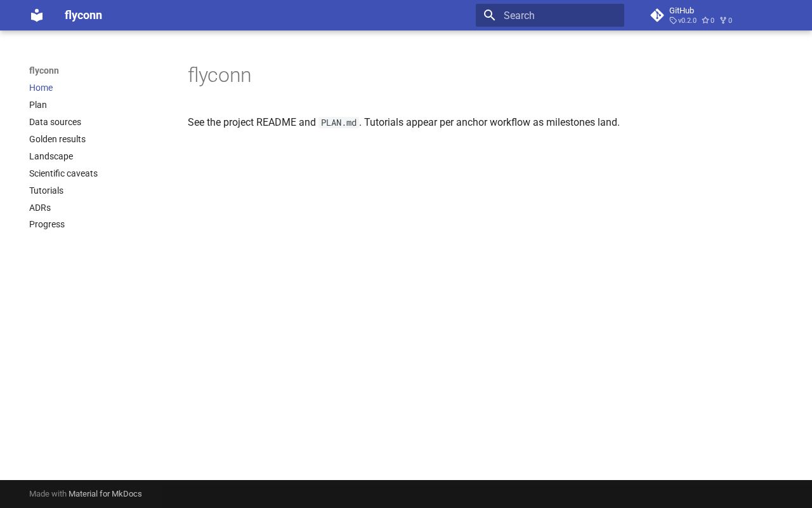Open the Home navigation link
The height and width of the screenshot is (508, 812).
[x=41, y=88]
